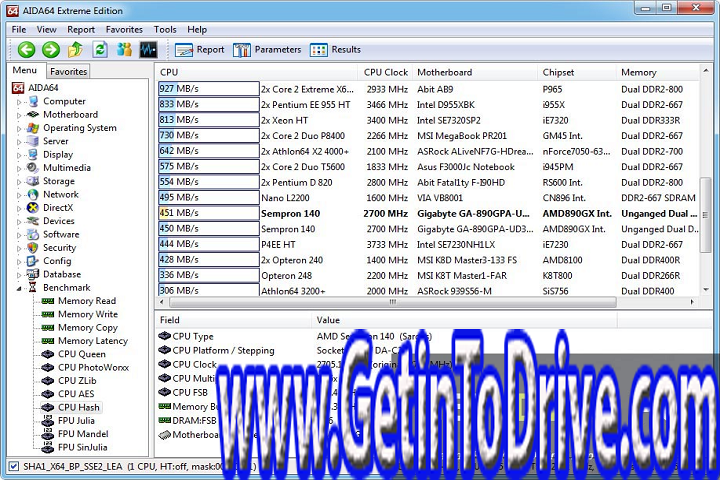
Task: Select the Server tree icon
Action: [x=33, y=141]
